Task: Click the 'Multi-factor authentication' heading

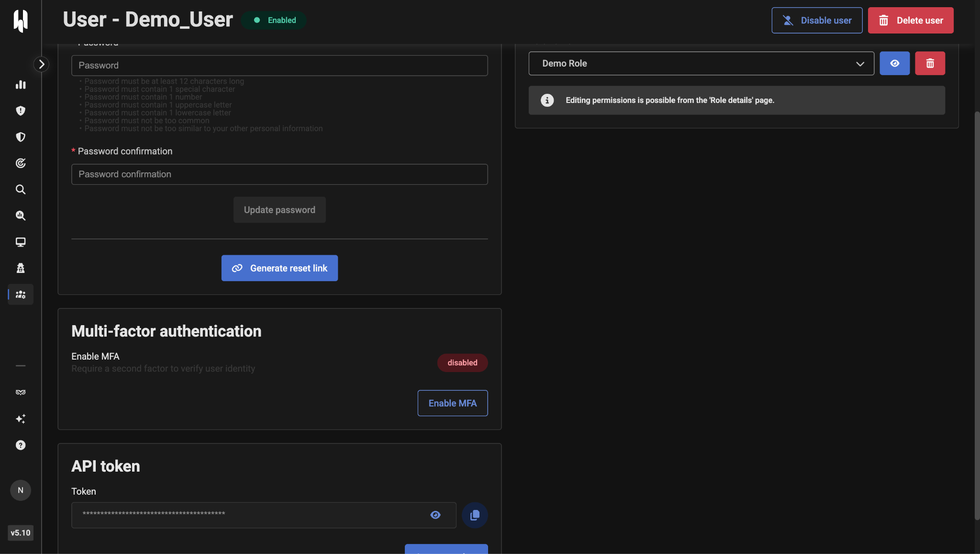Action: (x=167, y=331)
